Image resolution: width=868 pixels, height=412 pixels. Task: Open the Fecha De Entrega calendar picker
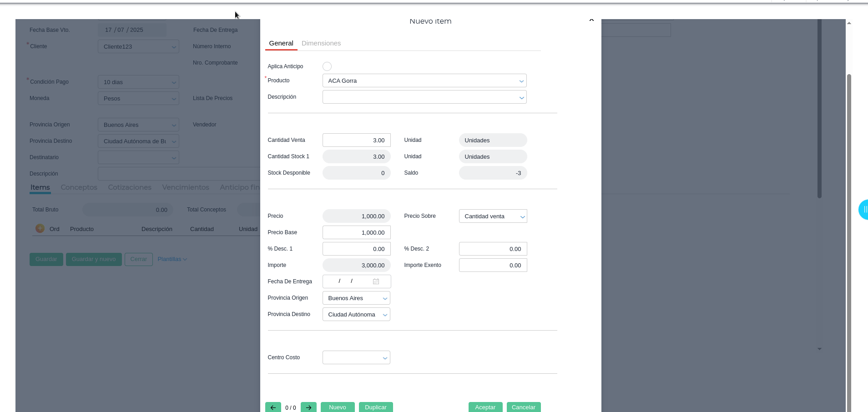coord(376,281)
